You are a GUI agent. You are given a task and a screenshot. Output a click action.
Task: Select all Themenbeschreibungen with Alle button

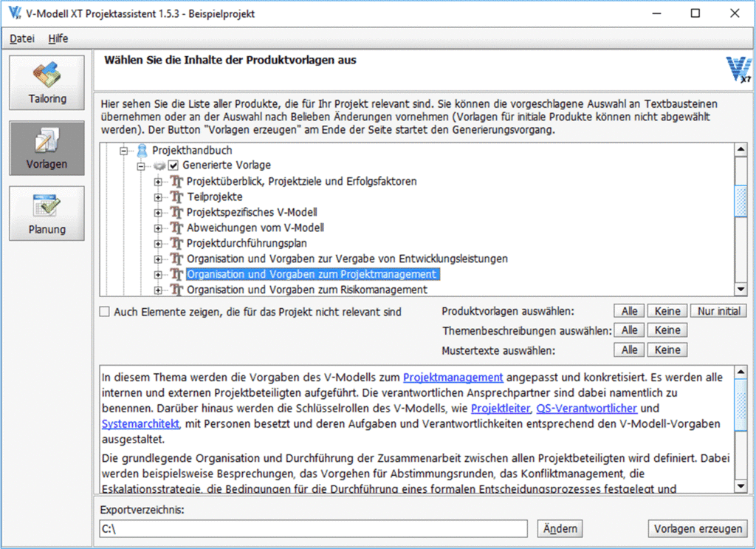click(629, 330)
